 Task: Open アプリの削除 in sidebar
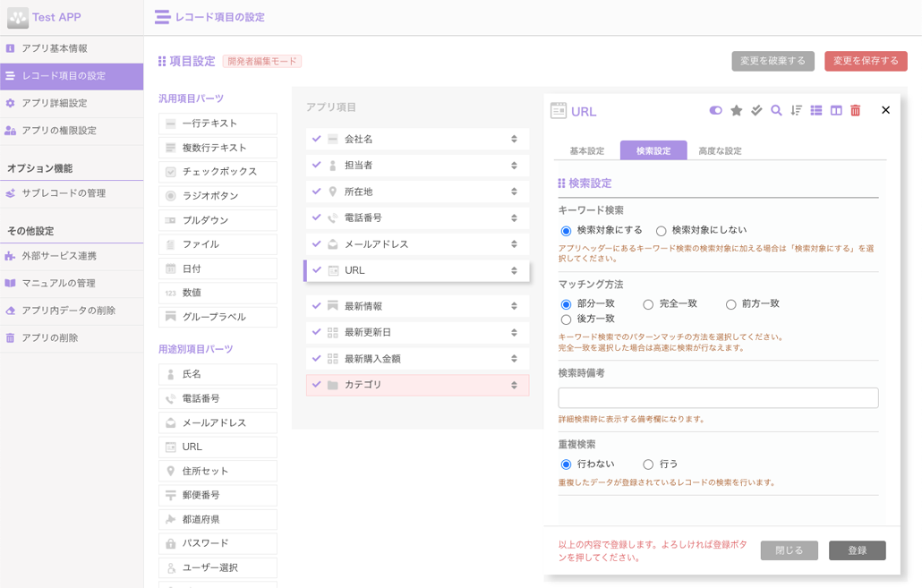72,338
